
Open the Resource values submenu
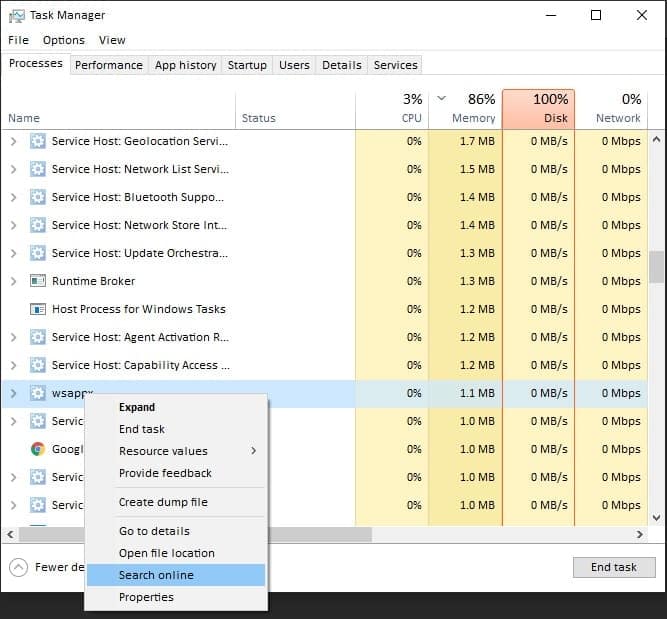[176, 451]
